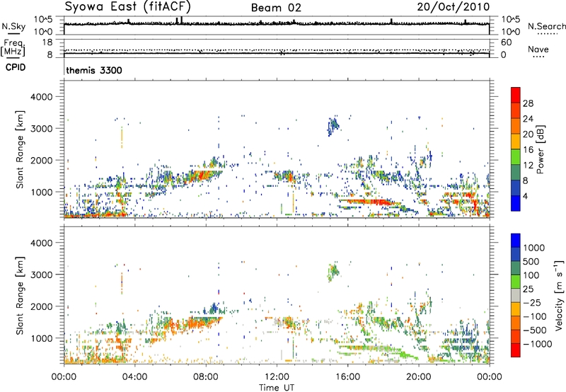The width and height of the screenshot is (566, 392).
Task: Click the "04:00" time tick label
Action: (134, 377)
